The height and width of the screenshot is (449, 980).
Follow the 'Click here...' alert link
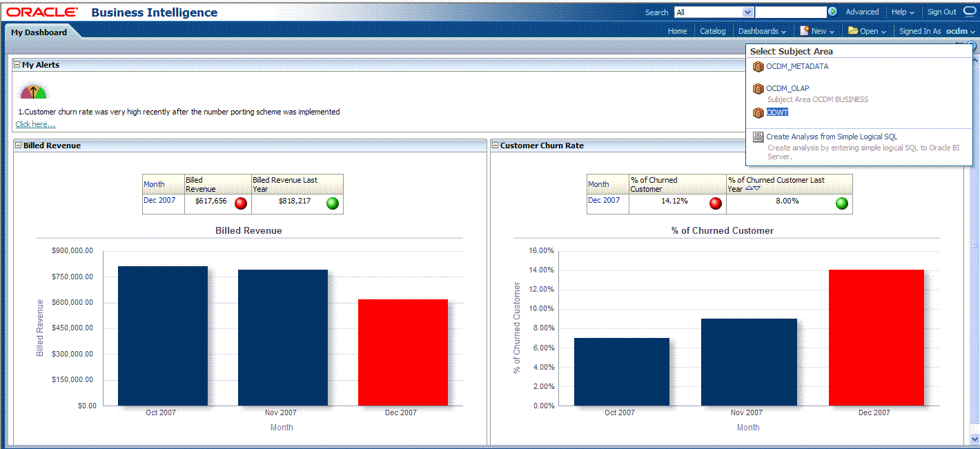35,124
